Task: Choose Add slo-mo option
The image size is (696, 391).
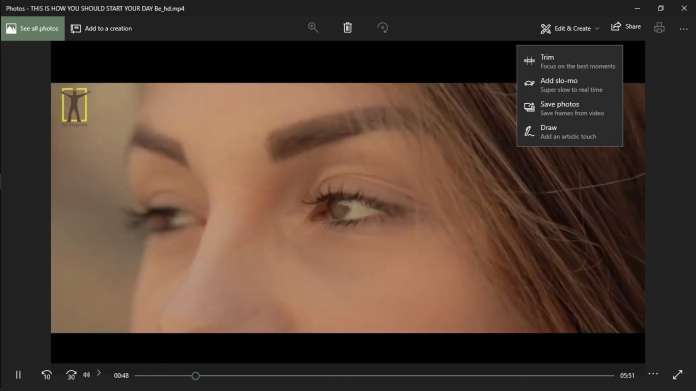Action: click(x=570, y=85)
